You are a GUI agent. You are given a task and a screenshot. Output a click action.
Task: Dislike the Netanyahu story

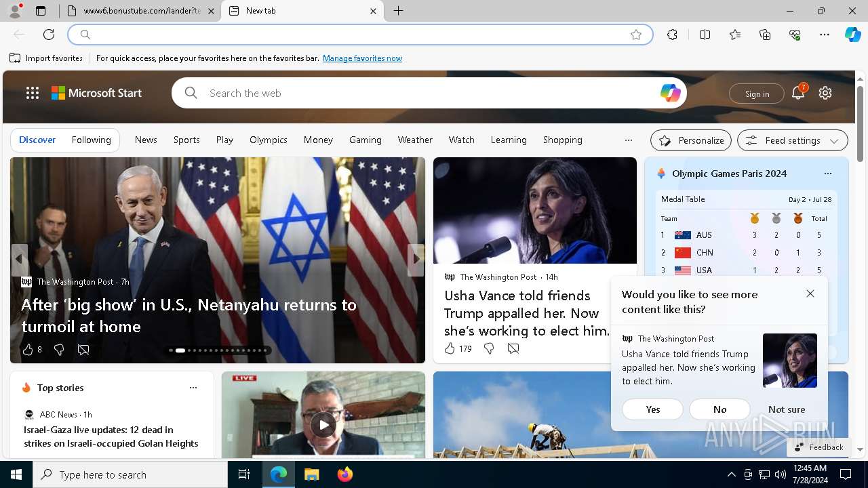point(59,350)
